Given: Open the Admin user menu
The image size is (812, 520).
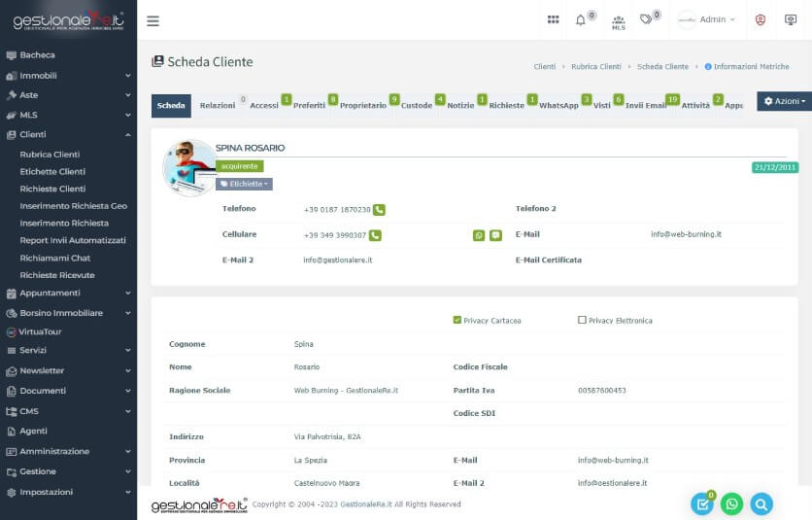Looking at the screenshot, I should pos(707,19).
